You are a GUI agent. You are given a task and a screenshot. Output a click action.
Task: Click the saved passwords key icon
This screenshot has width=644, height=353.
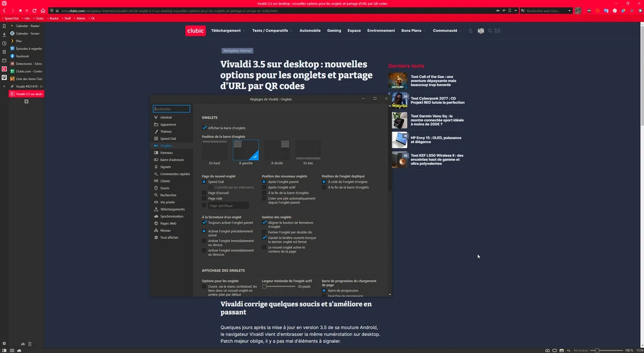[x=499, y=11]
